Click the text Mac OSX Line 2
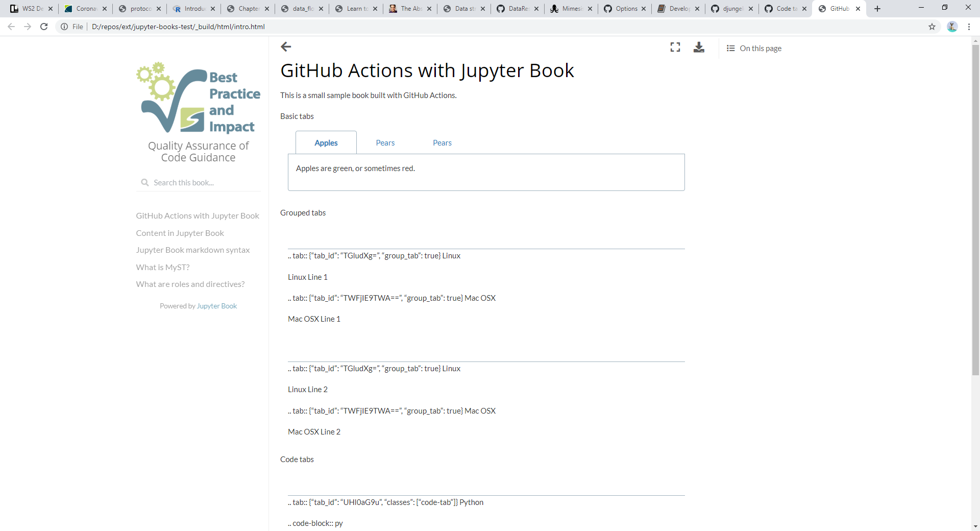The height and width of the screenshot is (531, 980). (x=314, y=432)
